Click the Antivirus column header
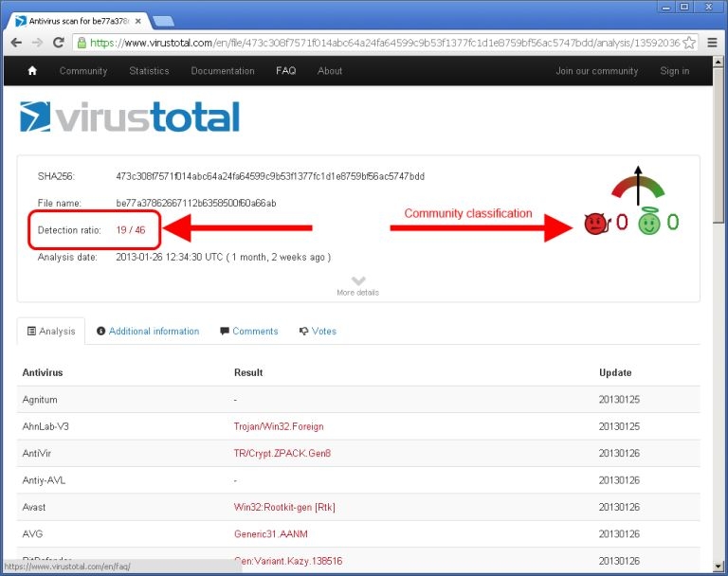This screenshot has width=728, height=576. tap(43, 372)
